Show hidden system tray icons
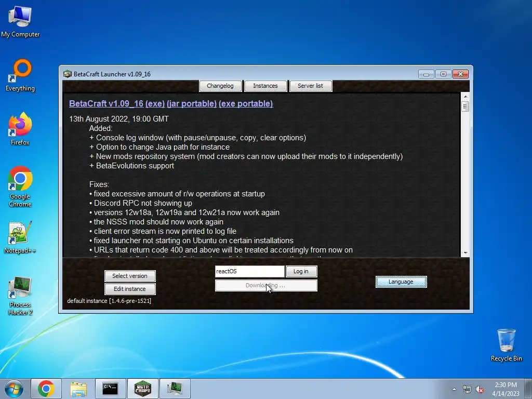Screen dimensions: 532x399 454,389
